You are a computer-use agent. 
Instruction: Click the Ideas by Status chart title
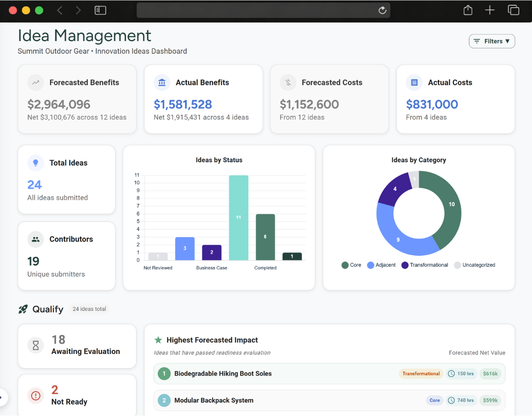pyautogui.click(x=219, y=160)
